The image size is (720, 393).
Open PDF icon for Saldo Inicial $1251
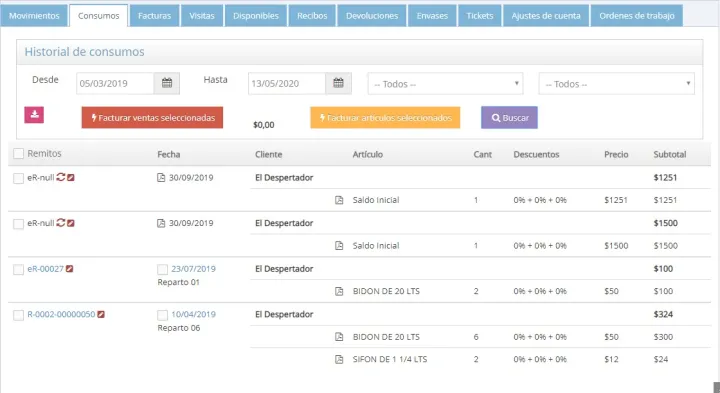pos(339,200)
